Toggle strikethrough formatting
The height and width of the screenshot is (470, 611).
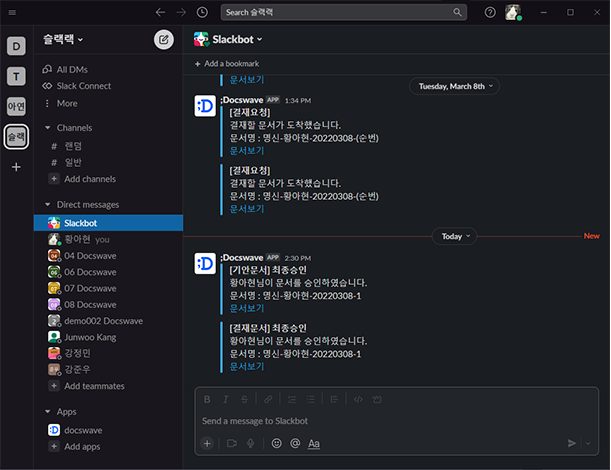[244, 399]
